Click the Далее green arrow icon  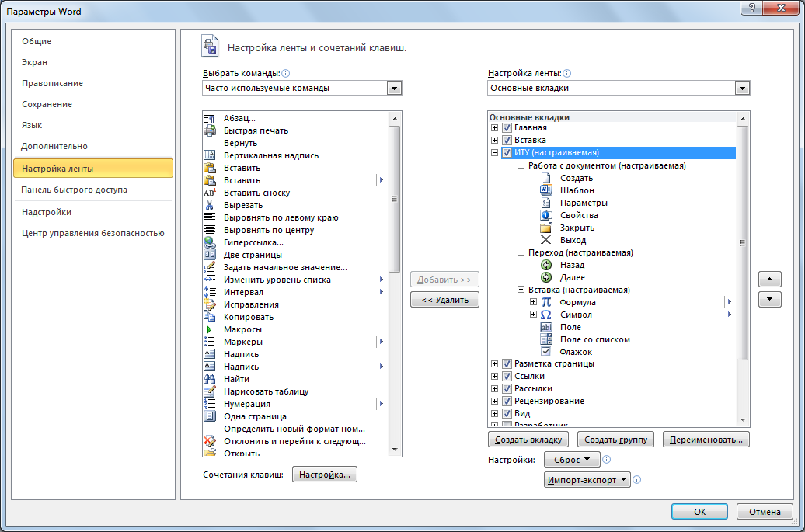[546, 277]
